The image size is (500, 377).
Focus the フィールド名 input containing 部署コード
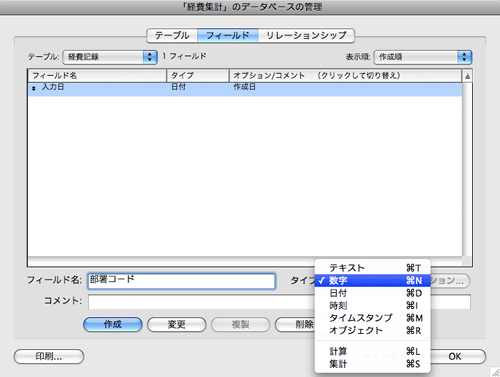tap(182, 281)
